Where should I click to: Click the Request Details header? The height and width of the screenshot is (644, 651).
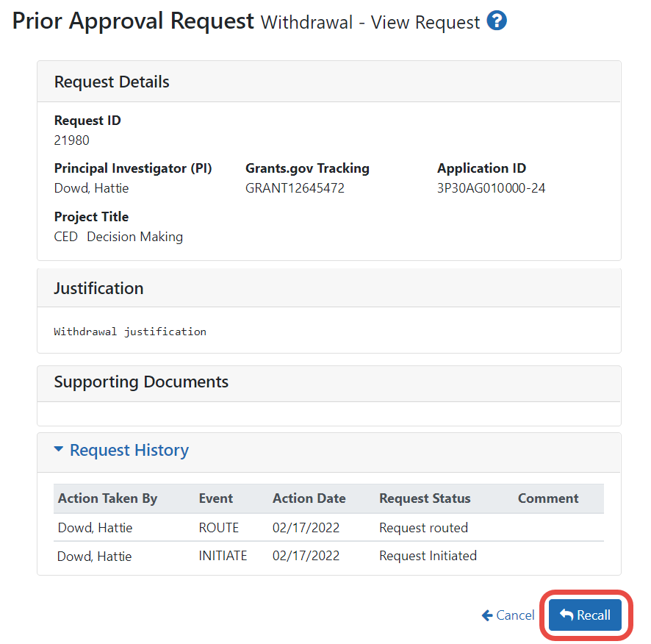point(111,82)
